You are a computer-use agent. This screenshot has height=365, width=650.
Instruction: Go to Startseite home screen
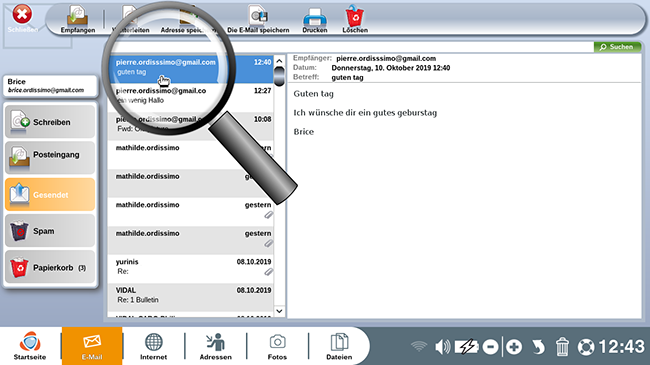30,346
